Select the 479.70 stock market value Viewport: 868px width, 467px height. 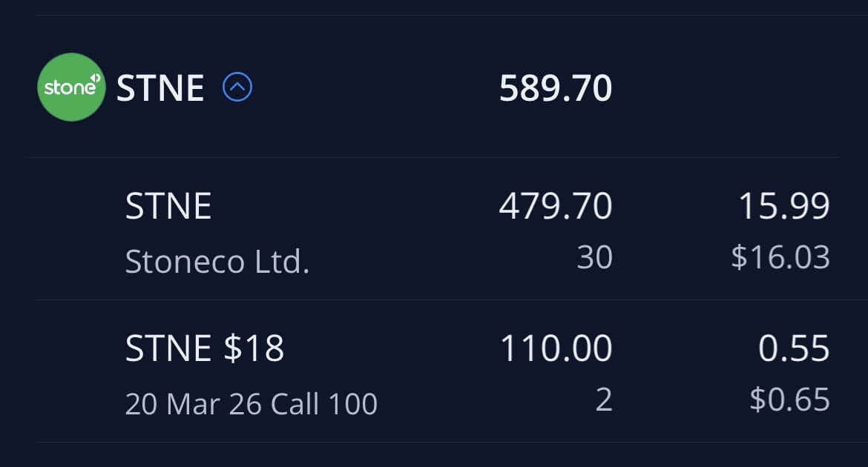555,206
